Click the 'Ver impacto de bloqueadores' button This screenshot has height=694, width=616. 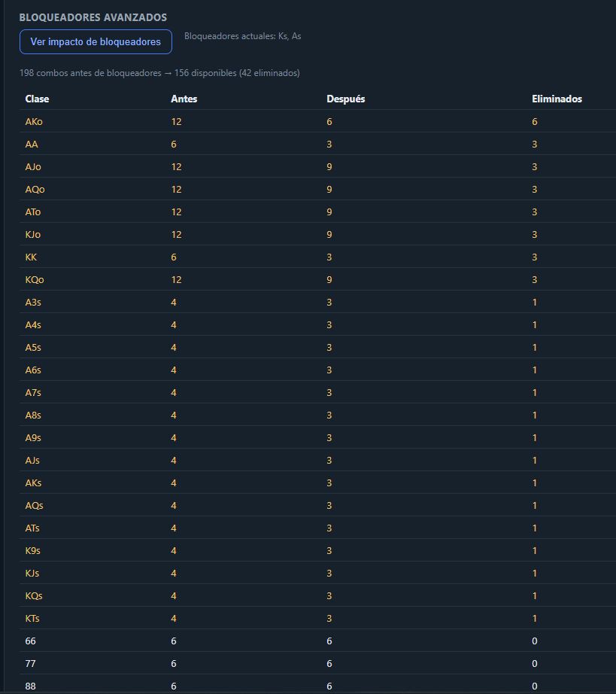tap(96, 41)
